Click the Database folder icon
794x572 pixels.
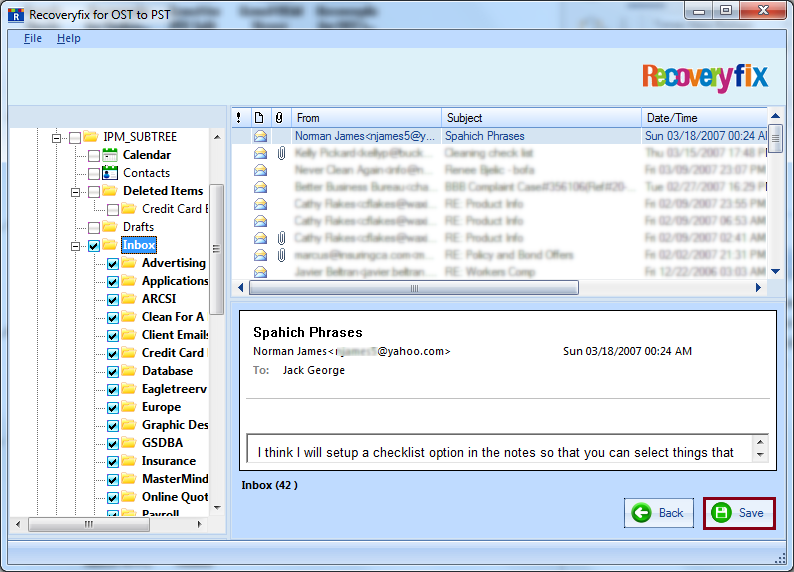[x=129, y=371]
